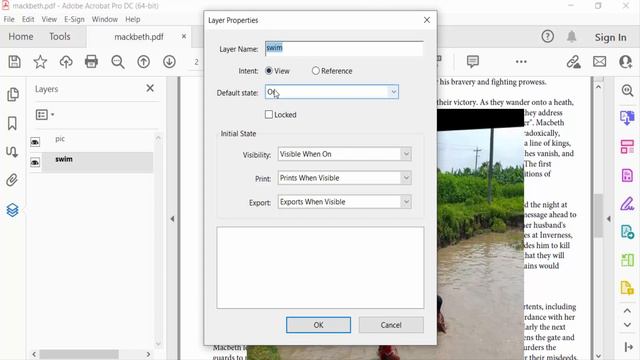Close the mackbeth.pdf tab

click(x=184, y=36)
